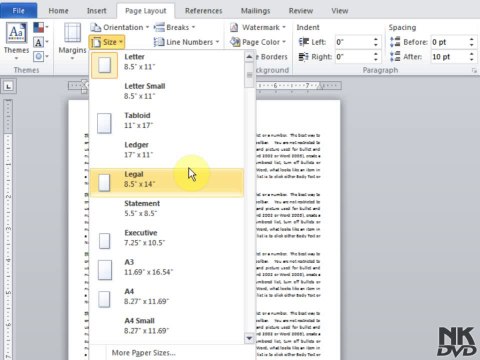
Task: Collapse the Size dropdown button
Action: point(107,42)
